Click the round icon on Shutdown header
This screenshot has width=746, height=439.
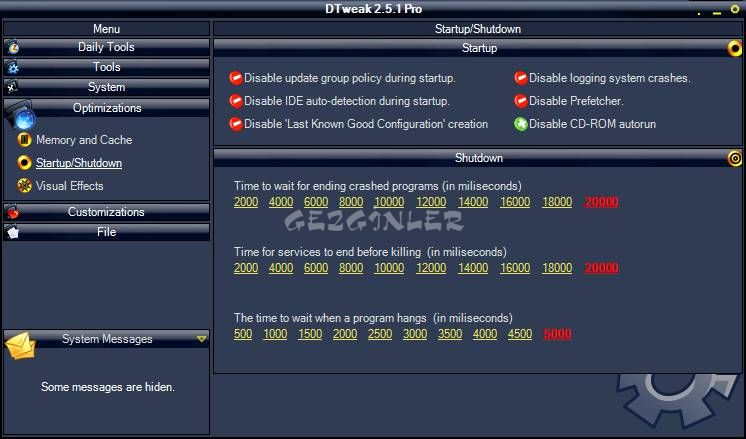[735, 158]
